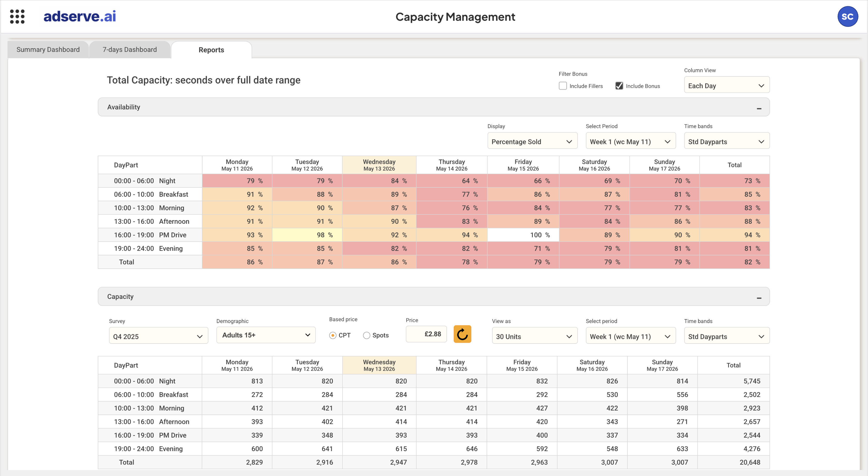Click the 20,648 grand total capacity cell

click(x=733, y=462)
